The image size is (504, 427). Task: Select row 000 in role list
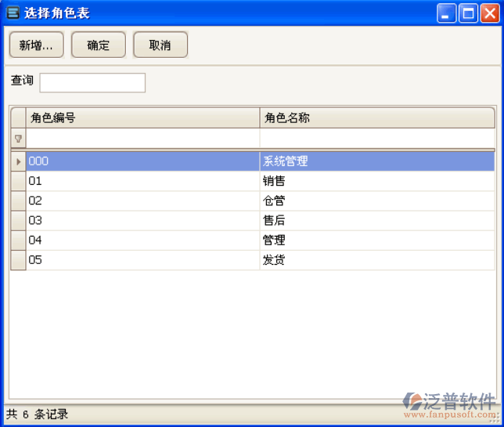pyautogui.click(x=253, y=161)
